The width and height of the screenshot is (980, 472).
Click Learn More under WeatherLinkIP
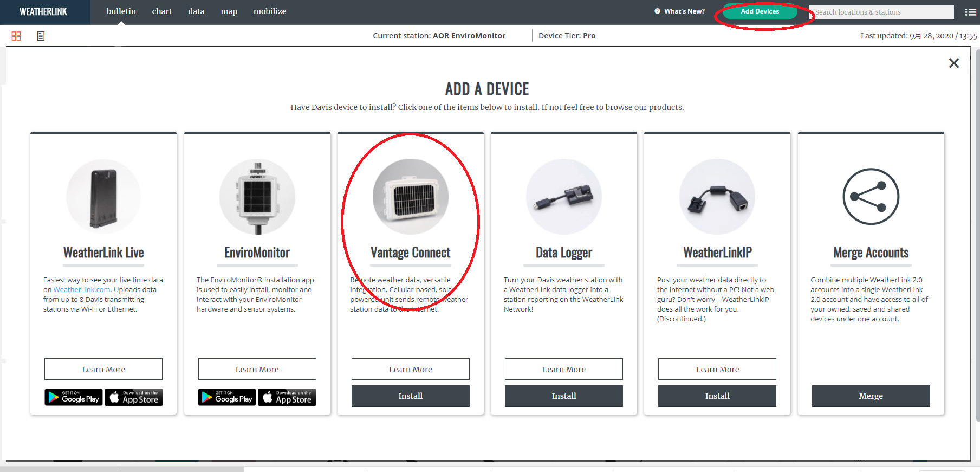pos(717,369)
